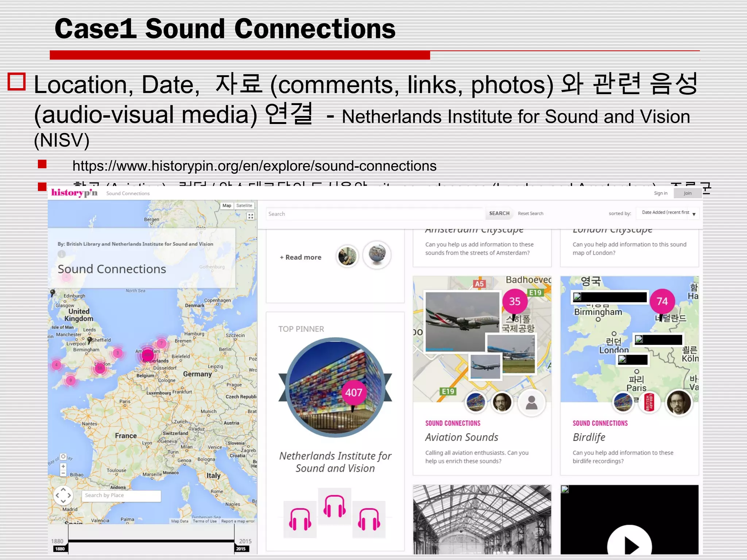
Task: Click Report a map error
Action: click(x=238, y=521)
